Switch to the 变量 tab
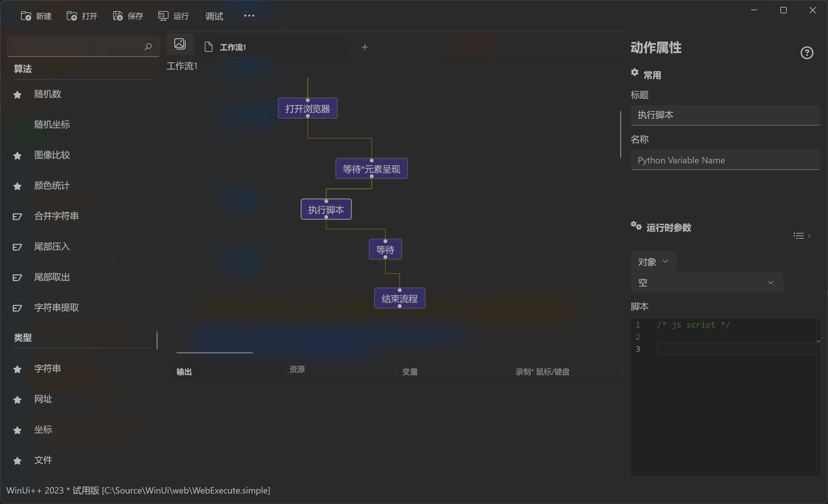The height and width of the screenshot is (504, 828). pos(410,372)
